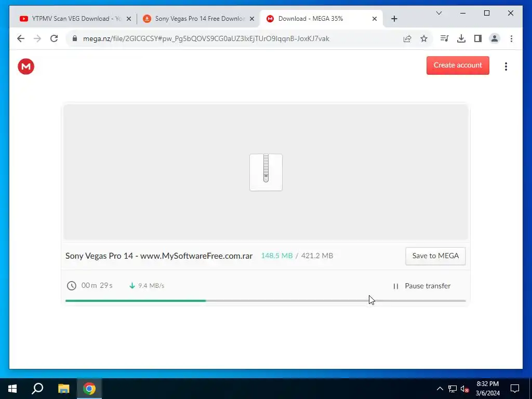Click the 148.5 MB downloaded size text
Image resolution: width=532 pixels, height=399 pixels.
(276, 256)
